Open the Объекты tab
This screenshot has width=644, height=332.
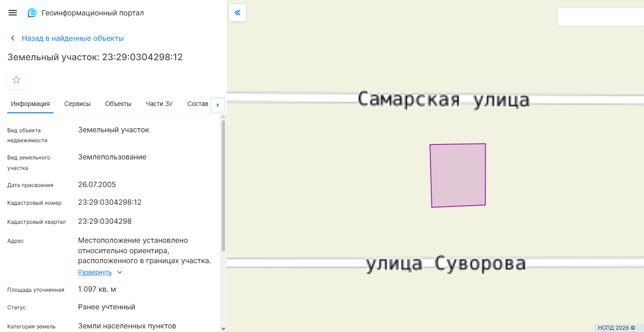click(118, 104)
